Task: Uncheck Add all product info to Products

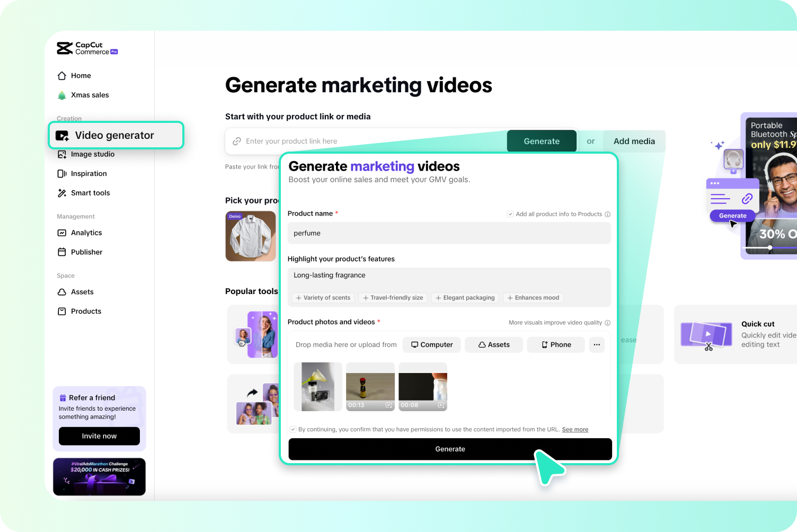Action: 510,214
